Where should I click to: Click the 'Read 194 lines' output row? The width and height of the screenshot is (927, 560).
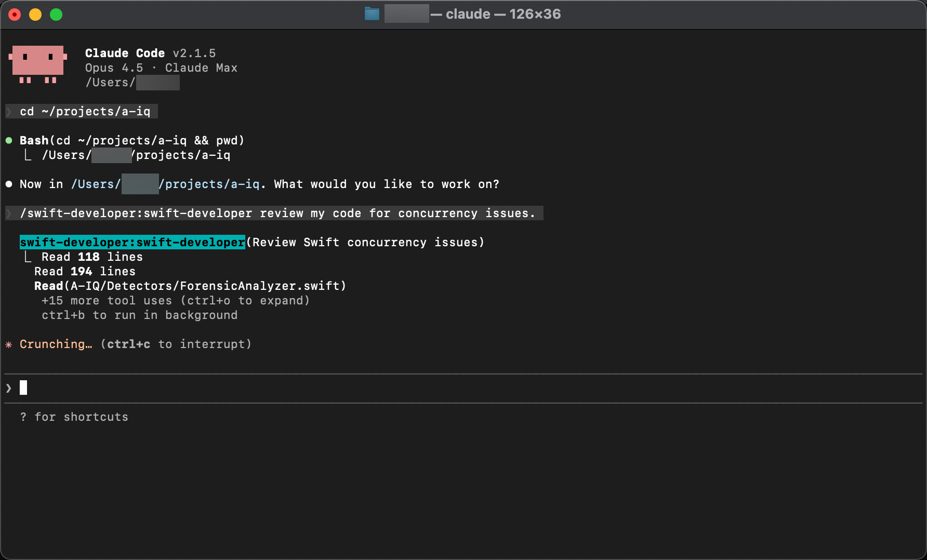85,272
